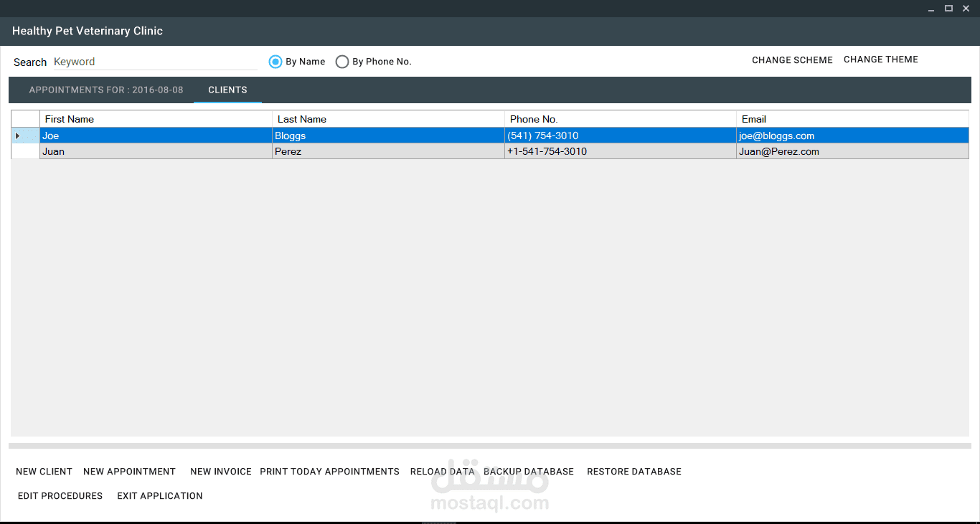Click the New Appointment button

129,472
